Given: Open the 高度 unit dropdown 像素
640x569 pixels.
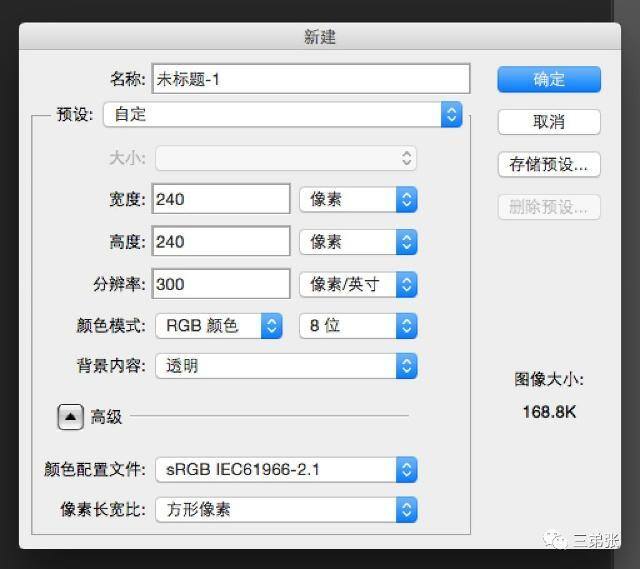Looking at the screenshot, I should point(358,242).
